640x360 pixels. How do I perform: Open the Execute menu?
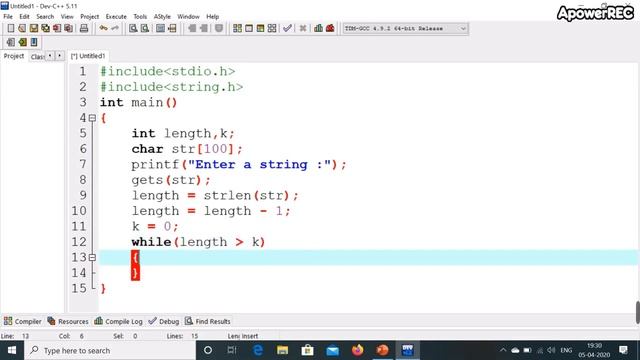pos(116,17)
